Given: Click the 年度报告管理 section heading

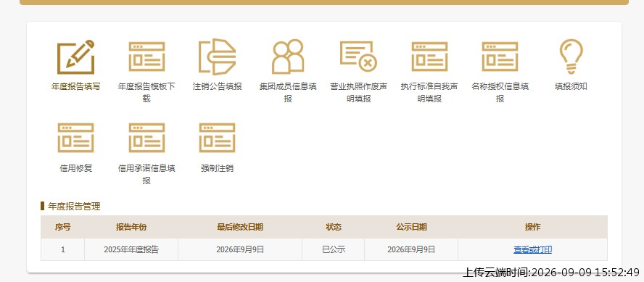Looking at the screenshot, I should (74, 207).
